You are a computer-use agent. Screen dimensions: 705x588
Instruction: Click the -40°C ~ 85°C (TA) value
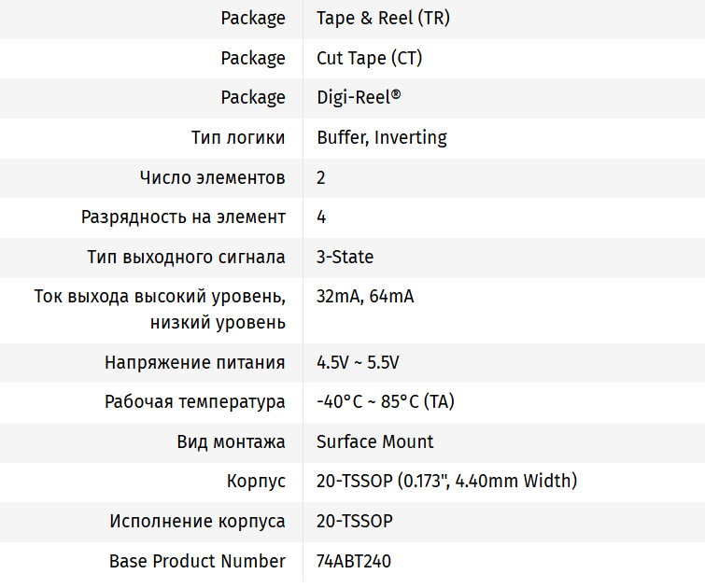pyautogui.click(x=385, y=401)
